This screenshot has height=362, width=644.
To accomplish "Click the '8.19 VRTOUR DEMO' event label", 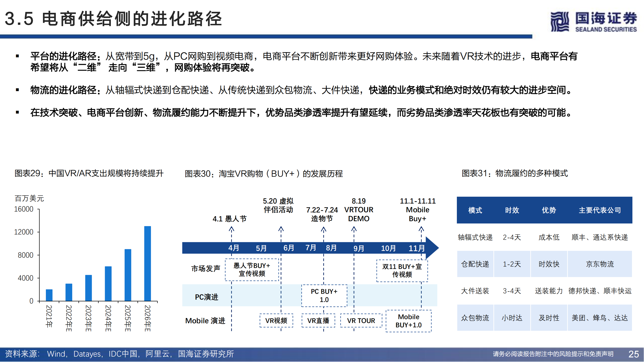I will [359, 210].
